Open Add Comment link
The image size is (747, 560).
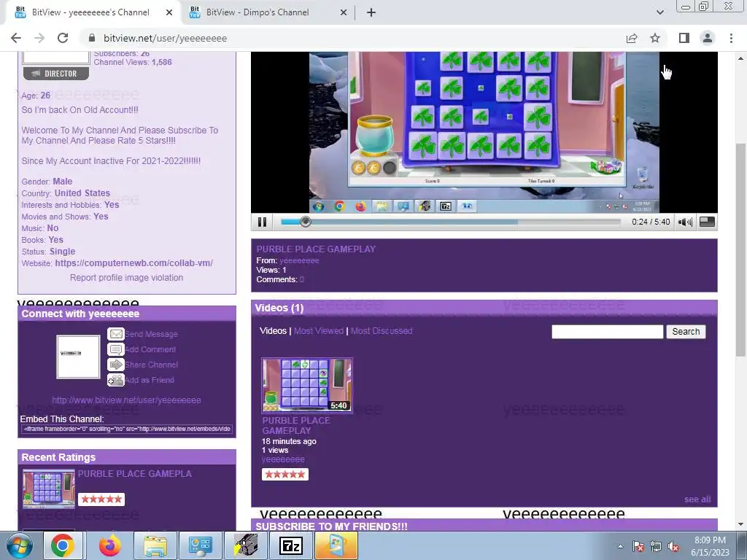[150, 349]
